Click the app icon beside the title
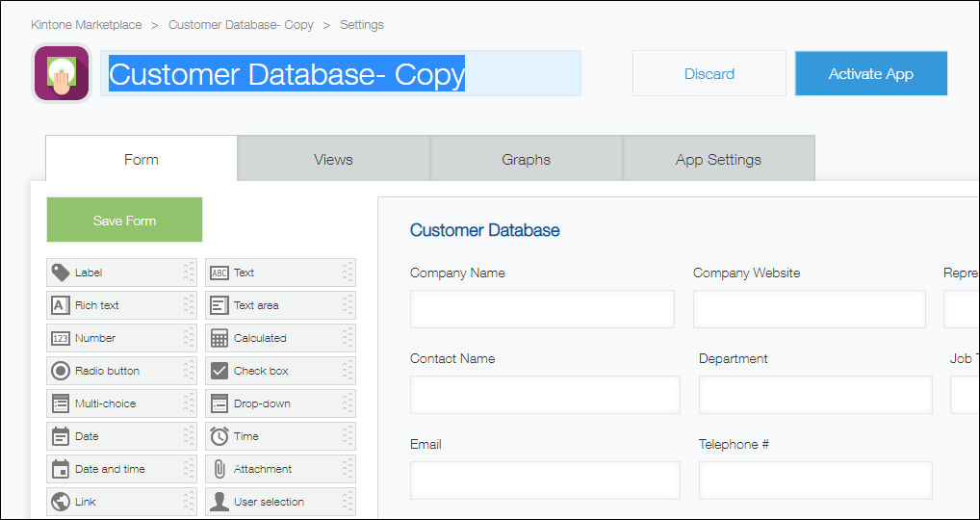 [x=62, y=74]
